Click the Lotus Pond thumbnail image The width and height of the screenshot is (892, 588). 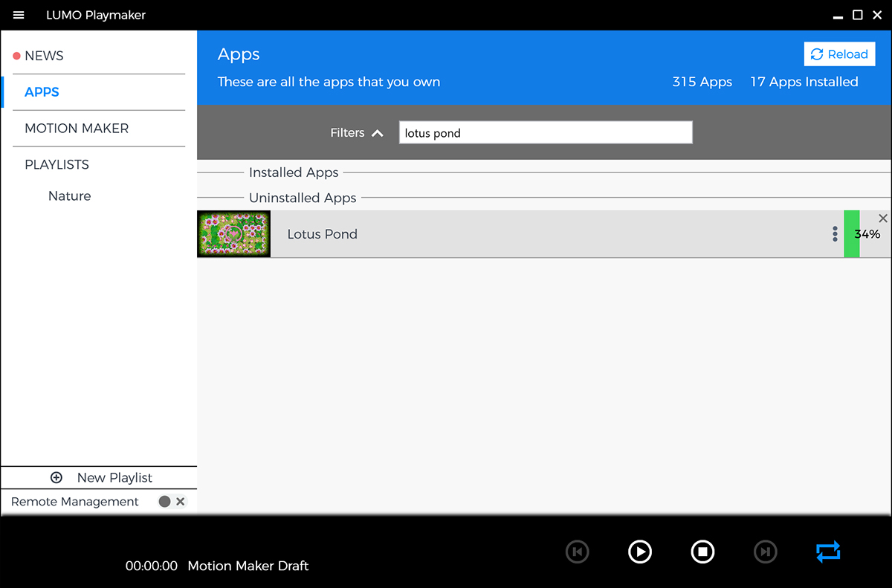(x=233, y=234)
